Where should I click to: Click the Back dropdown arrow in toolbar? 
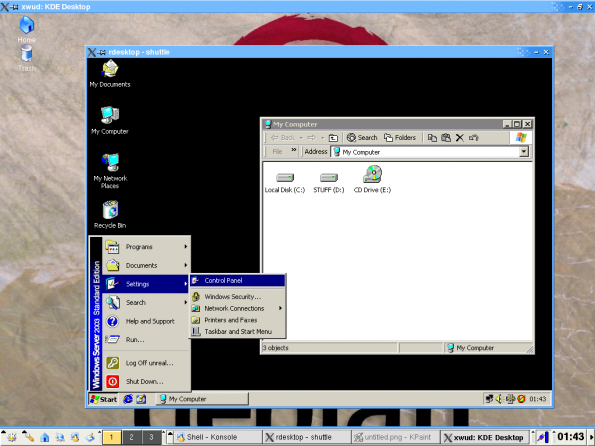(x=301, y=138)
